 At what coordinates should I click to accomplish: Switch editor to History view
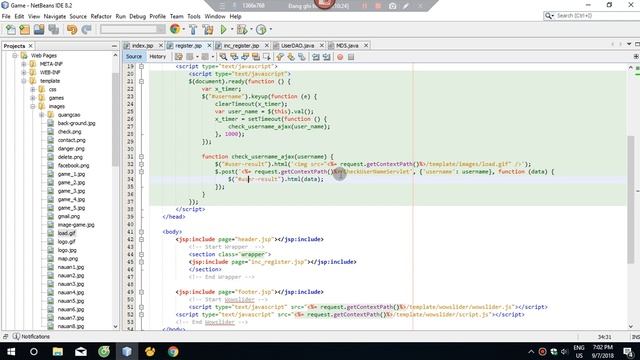(x=158, y=56)
